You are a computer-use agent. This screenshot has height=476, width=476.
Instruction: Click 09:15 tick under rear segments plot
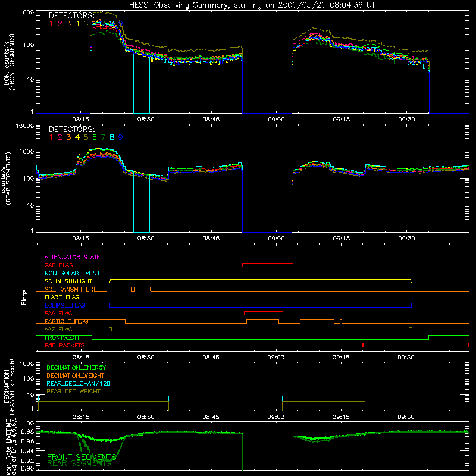[x=341, y=239]
